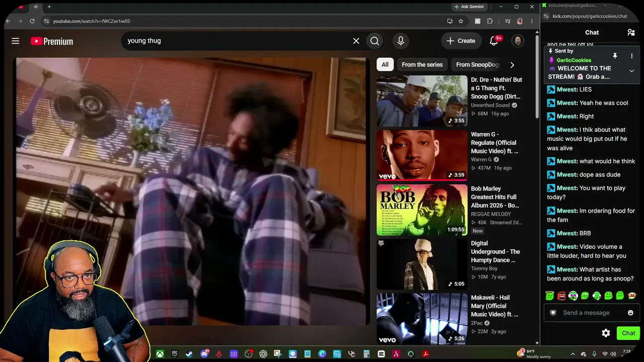The image size is (644, 362).
Task: Open a new Chrome tab
Action: tap(49, 7)
